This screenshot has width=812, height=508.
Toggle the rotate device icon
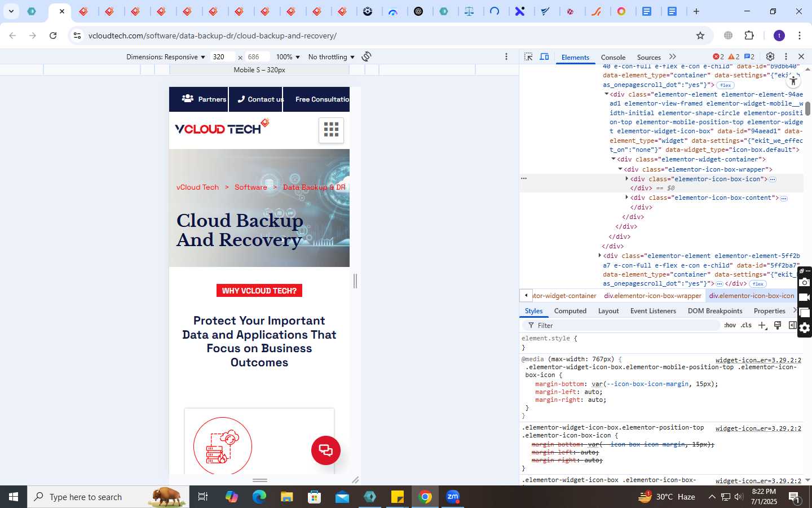tap(367, 56)
